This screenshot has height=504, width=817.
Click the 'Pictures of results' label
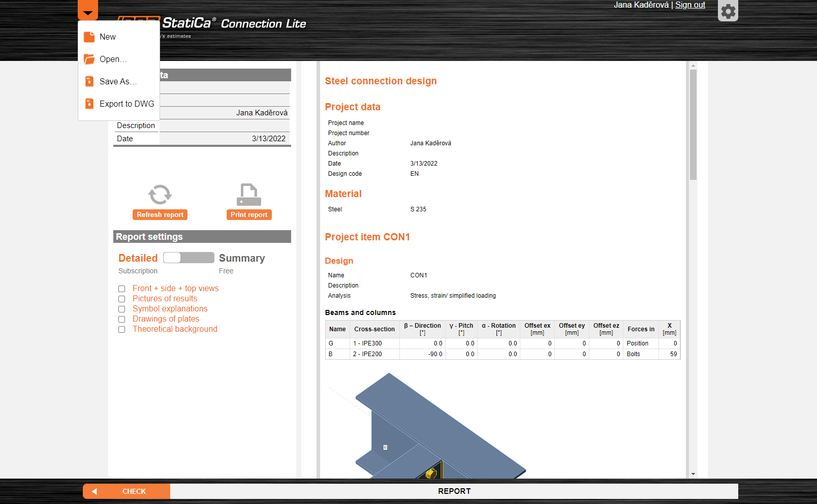(165, 299)
